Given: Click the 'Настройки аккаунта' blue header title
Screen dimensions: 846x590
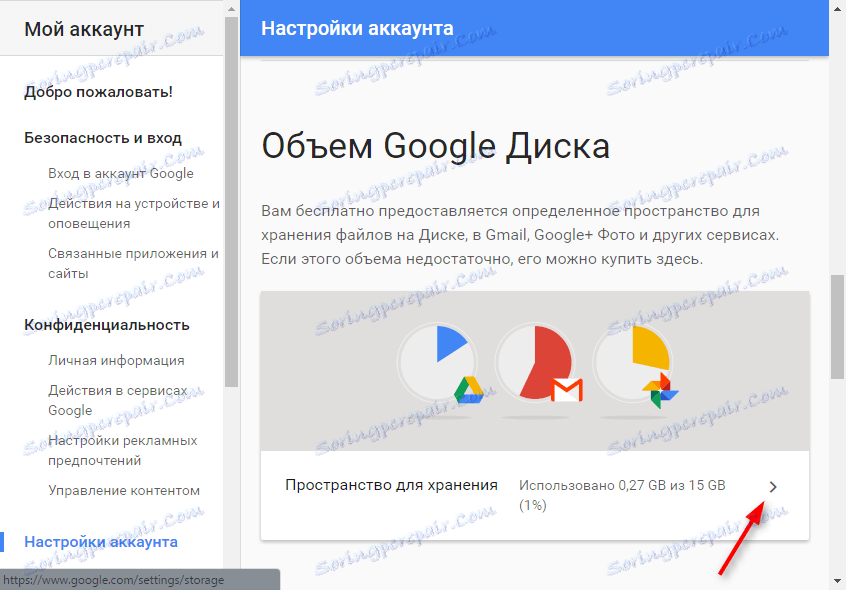Looking at the screenshot, I should tap(357, 28).
